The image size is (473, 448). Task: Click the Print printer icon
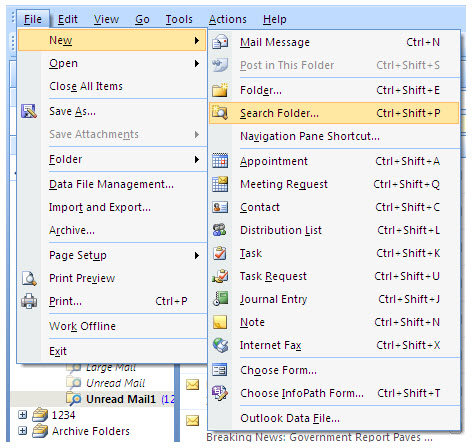coord(29,301)
